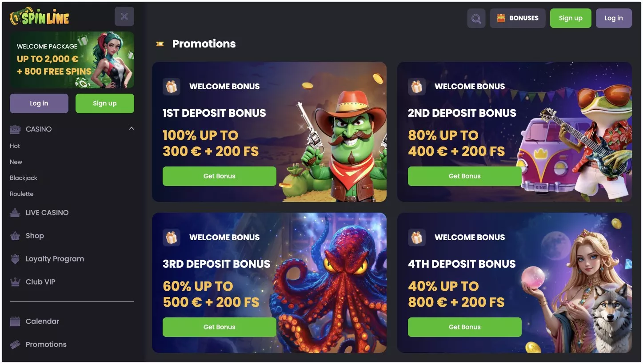Image resolution: width=643 pixels, height=364 pixels.
Task: Click the Spinline logo
Action: point(40,17)
